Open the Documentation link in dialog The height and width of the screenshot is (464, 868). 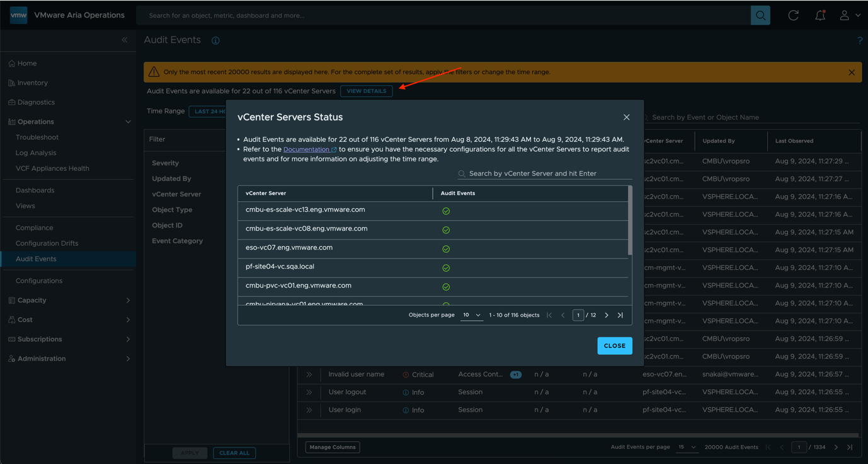click(x=310, y=149)
